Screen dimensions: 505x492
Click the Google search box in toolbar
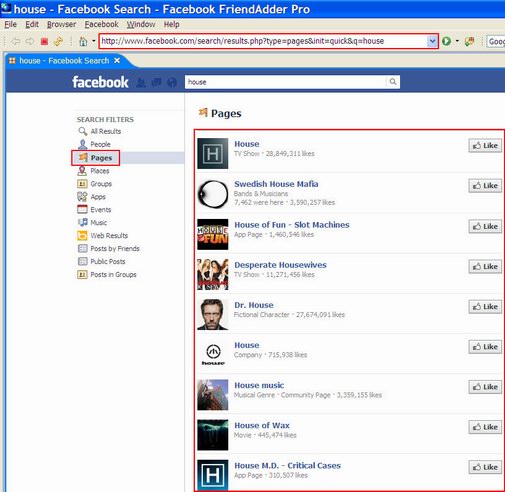click(x=496, y=41)
